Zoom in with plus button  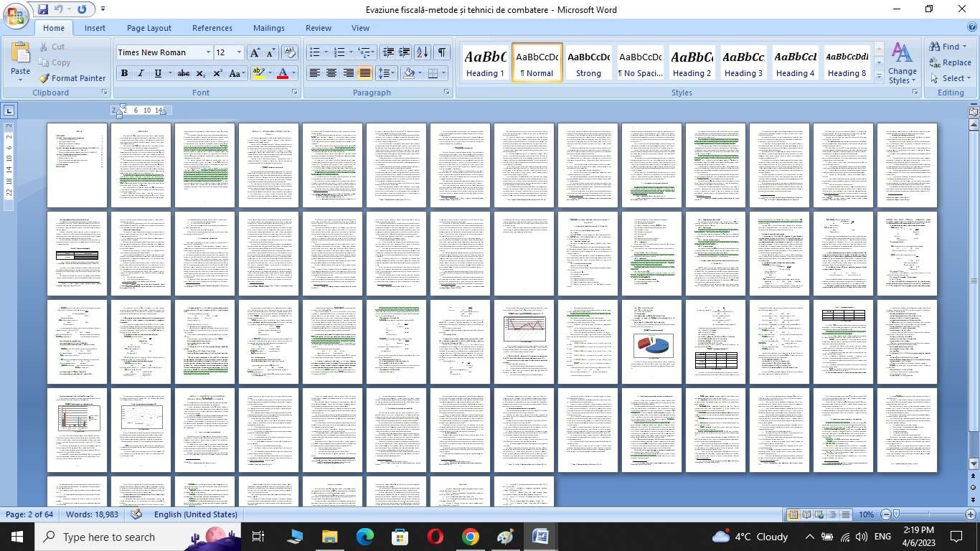[971, 514]
